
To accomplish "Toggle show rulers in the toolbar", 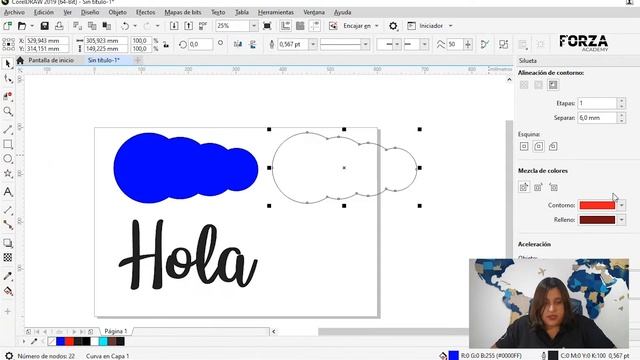I will tap(285, 26).
